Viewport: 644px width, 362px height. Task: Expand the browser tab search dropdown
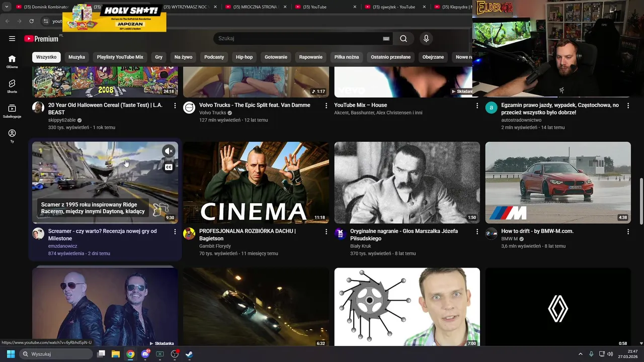[x=7, y=7]
